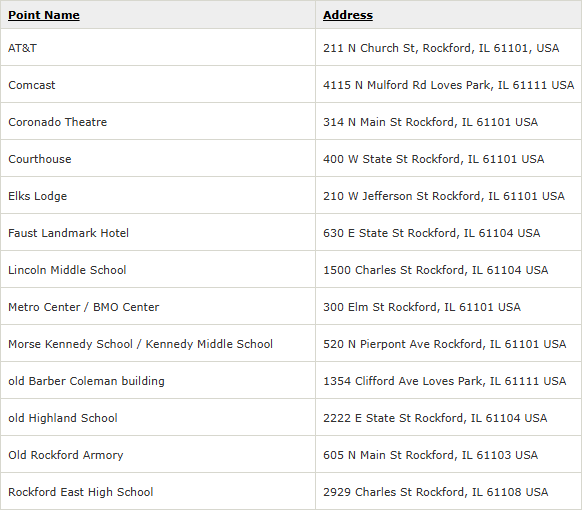
Task: Click Faust Landmark Hotel name
Action: click(x=68, y=233)
